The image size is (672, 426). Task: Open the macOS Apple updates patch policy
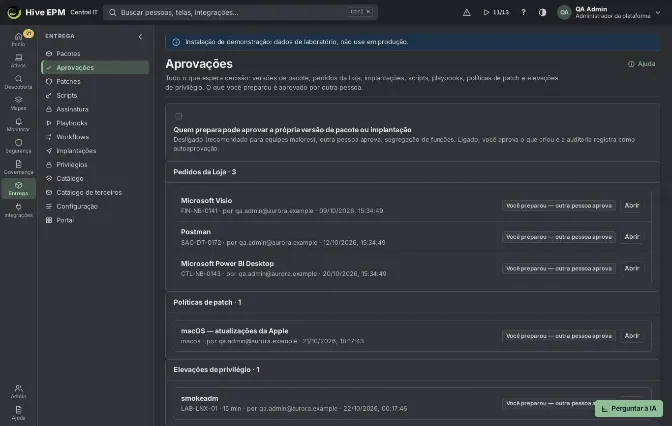coord(632,336)
